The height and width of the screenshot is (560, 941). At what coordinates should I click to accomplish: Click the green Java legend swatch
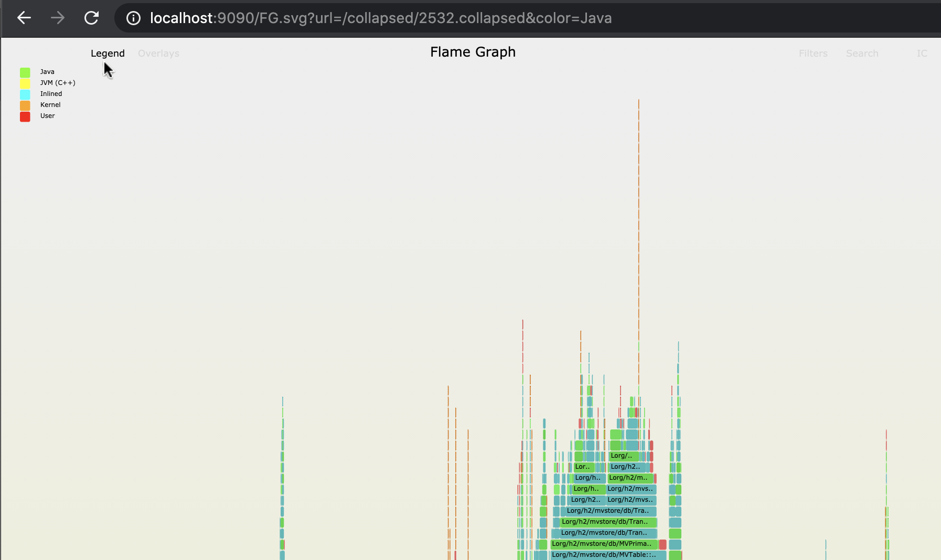(x=25, y=72)
